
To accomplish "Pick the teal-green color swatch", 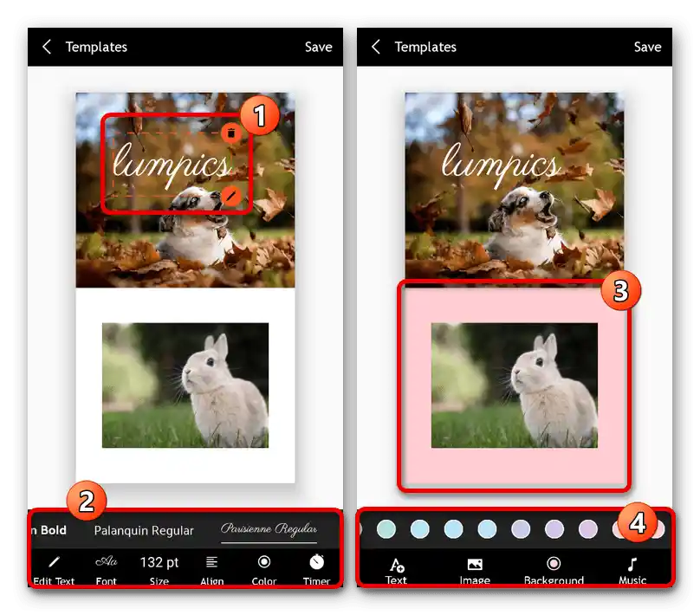I will pyautogui.click(x=386, y=529).
